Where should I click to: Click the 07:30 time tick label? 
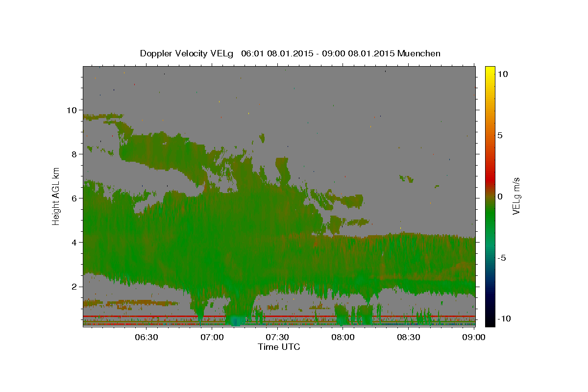[277, 338]
